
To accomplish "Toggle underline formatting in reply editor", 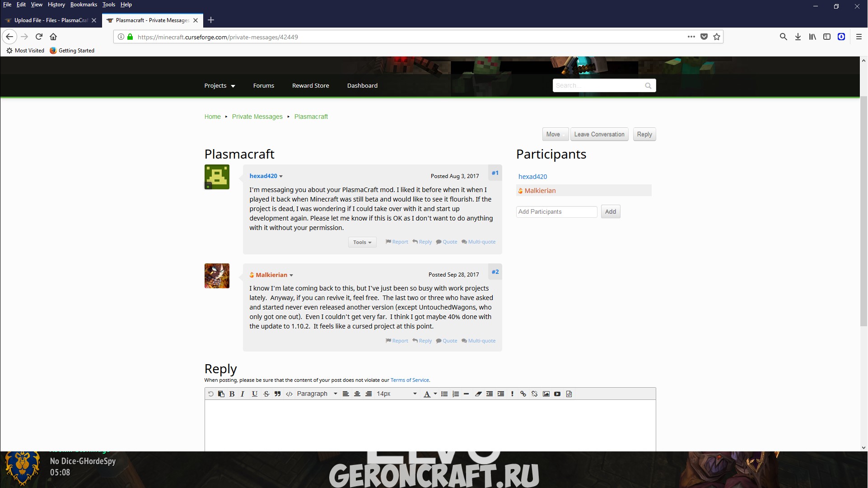I will (x=255, y=394).
